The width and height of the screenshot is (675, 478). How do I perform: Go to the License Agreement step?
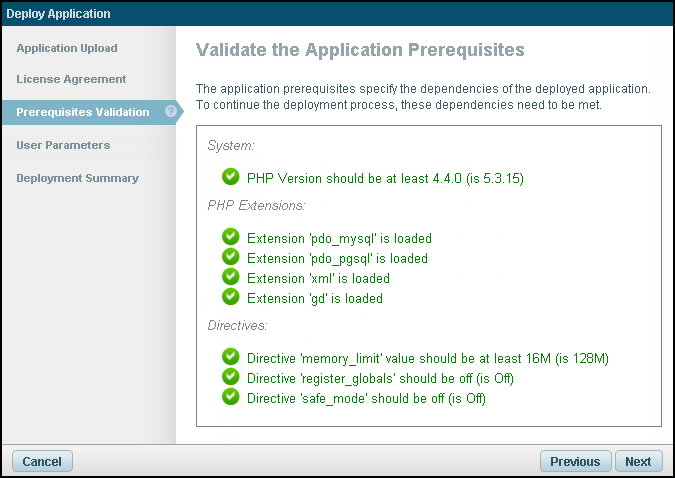71,79
